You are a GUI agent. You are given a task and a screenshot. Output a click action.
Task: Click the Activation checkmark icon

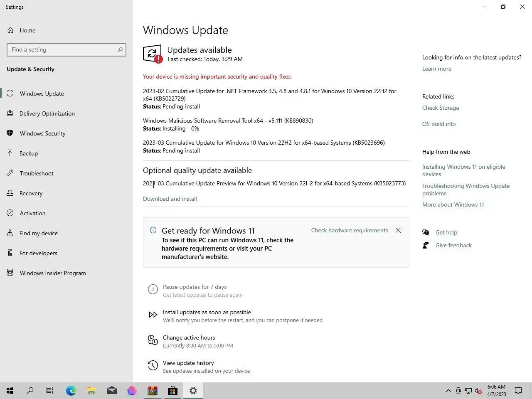tap(10, 213)
